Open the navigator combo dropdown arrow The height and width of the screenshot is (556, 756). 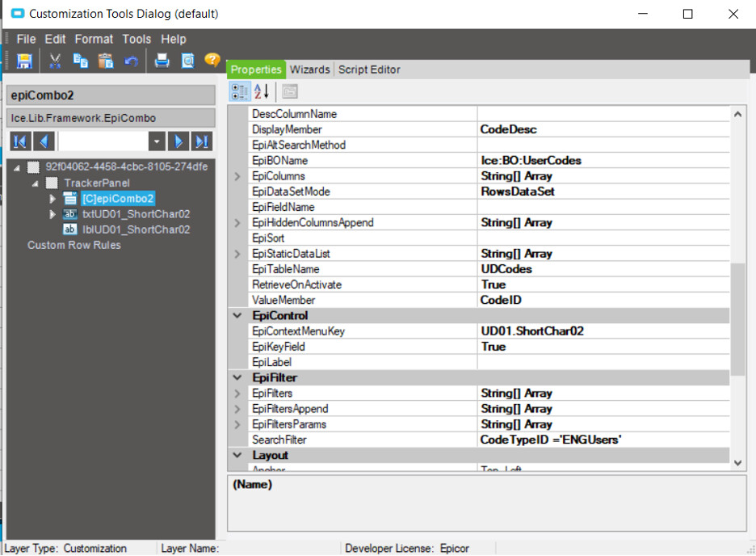point(157,141)
